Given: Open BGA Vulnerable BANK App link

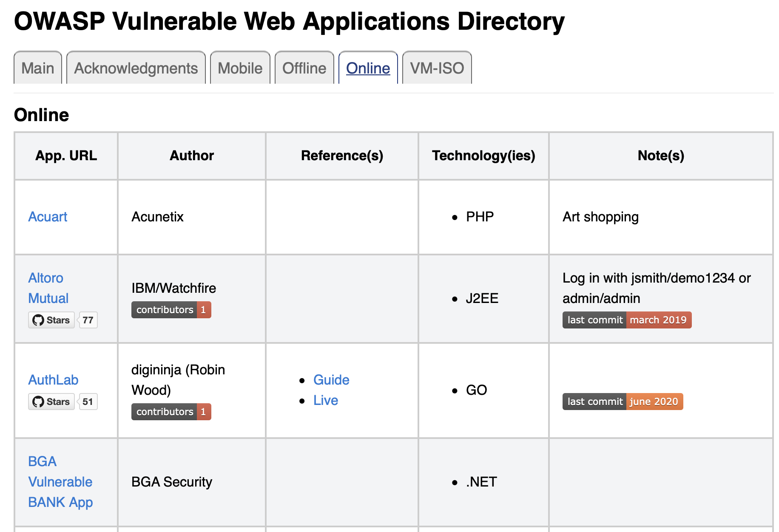Looking at the screenshot, I should click(60, 482).
